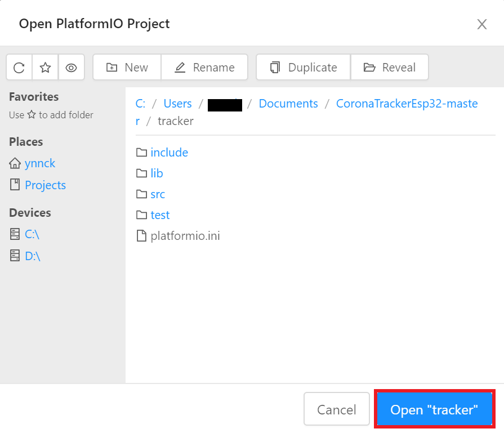This screenshot has width=504, height=433.
Task: Open the include folder
Action: (170, 153)
